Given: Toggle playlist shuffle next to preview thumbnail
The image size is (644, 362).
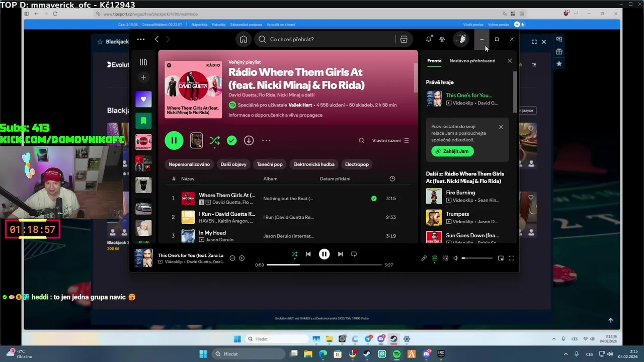Looking at the screenshot, I should coord(215,141).
